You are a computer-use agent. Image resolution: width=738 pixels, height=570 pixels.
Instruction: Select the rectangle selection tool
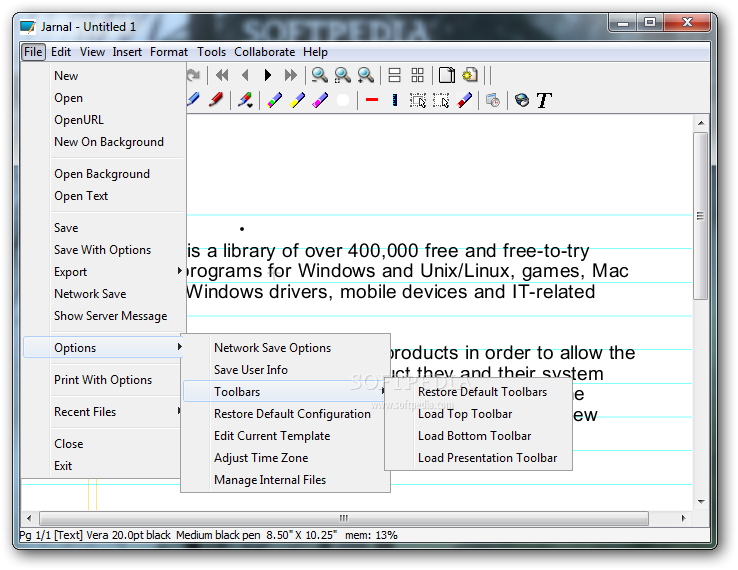(x=418, y=100)
